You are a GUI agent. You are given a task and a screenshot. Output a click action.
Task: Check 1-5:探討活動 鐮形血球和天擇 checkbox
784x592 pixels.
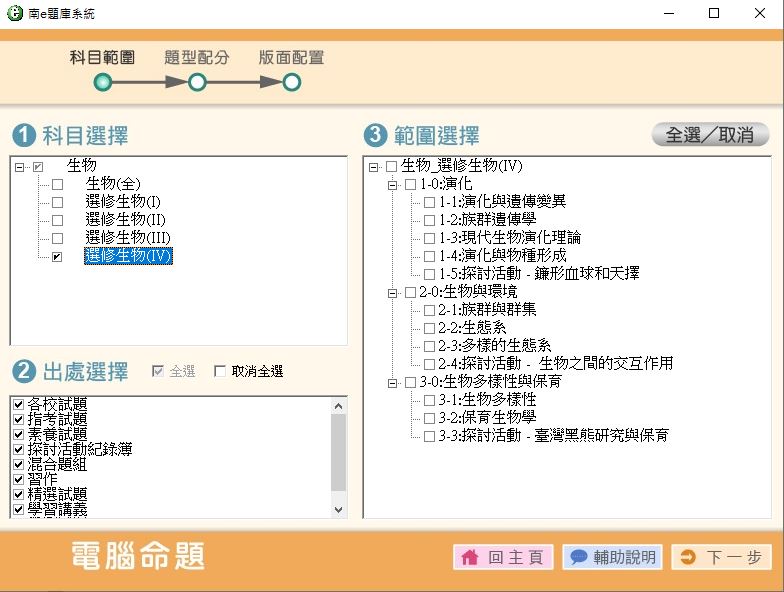click(x=429, y=274)
